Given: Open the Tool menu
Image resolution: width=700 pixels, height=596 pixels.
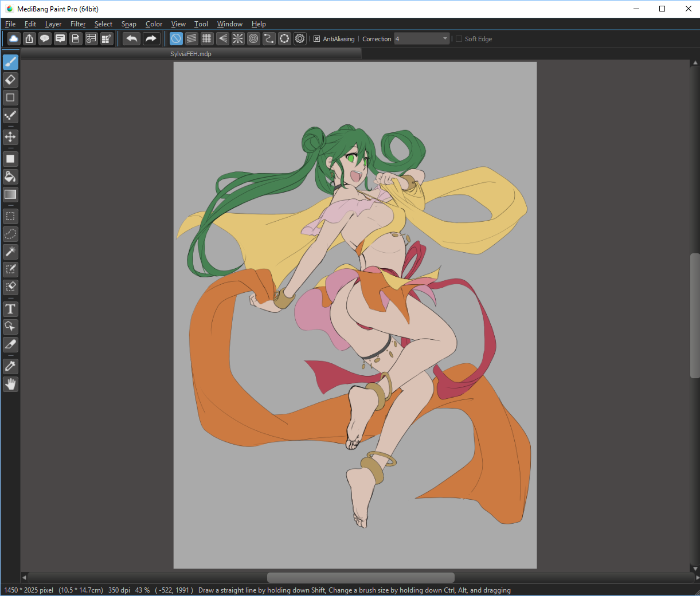Looking at the screenshot, I should (x=201, y=24).
